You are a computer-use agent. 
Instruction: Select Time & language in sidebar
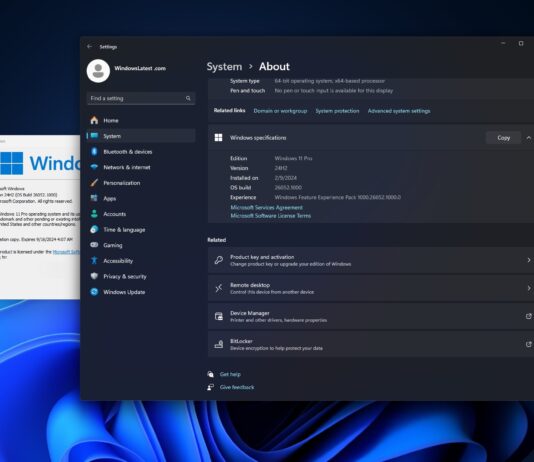point(141,229)
